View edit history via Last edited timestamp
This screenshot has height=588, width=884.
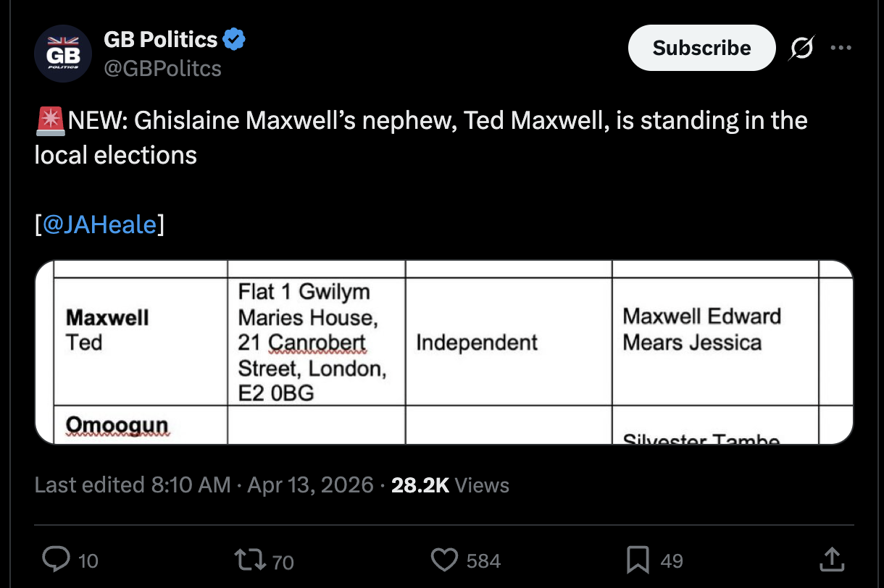pos(133,485)
